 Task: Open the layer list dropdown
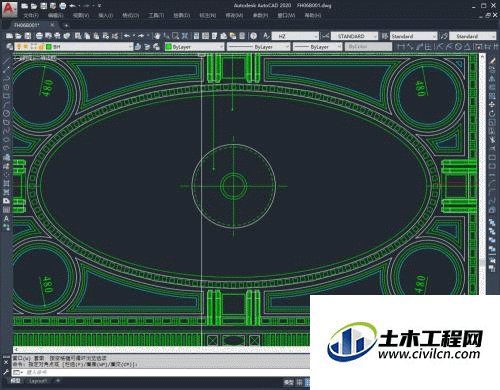(74, 47)
